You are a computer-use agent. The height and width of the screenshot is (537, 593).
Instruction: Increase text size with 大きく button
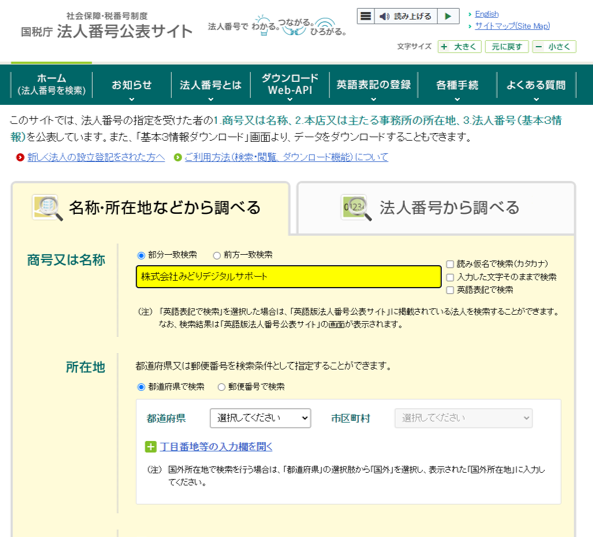pyautogui.click(x=459, y=47)
